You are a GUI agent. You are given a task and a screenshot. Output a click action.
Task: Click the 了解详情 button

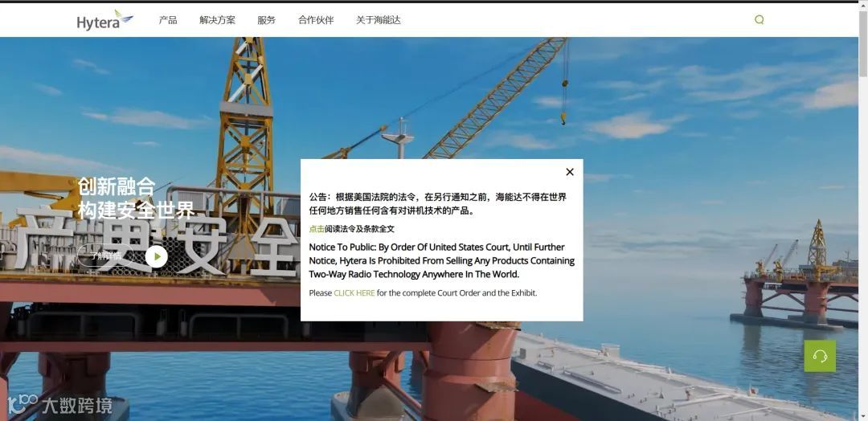pyautogui.click(x=105, y=255)
